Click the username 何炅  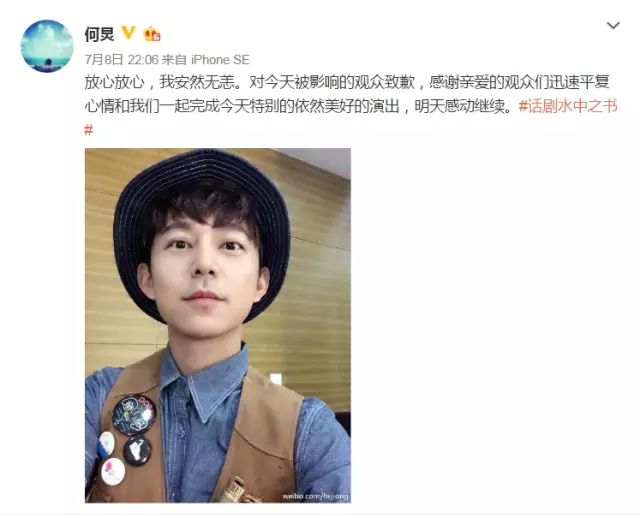99,33
